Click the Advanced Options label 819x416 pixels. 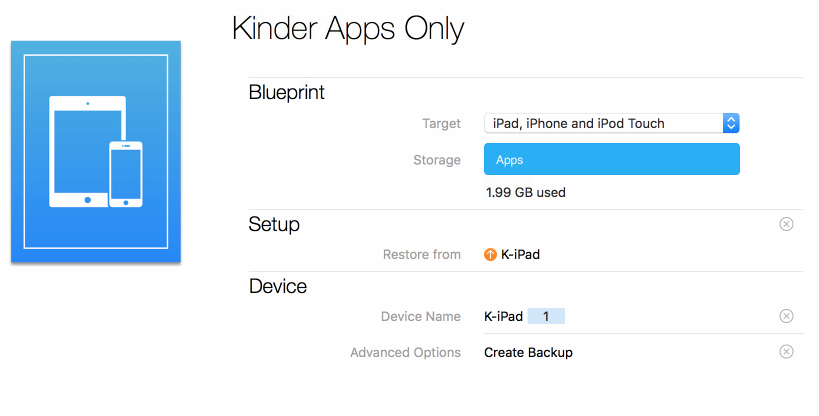coord(405,352)
